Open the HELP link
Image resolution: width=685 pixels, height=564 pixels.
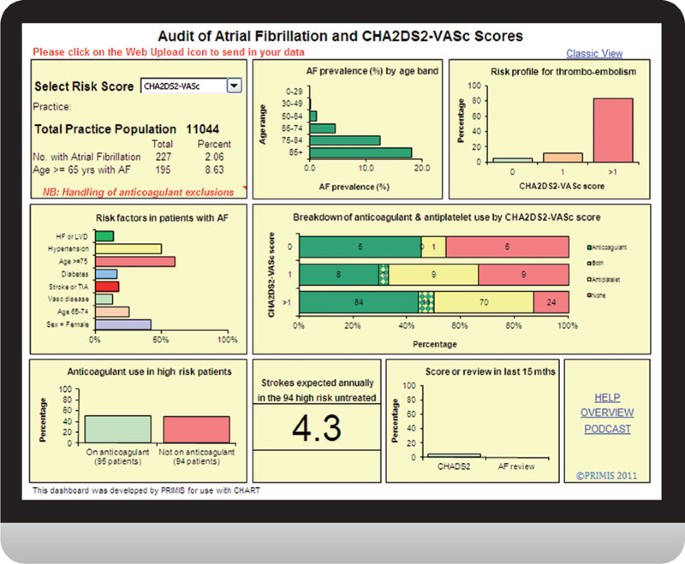608,397
